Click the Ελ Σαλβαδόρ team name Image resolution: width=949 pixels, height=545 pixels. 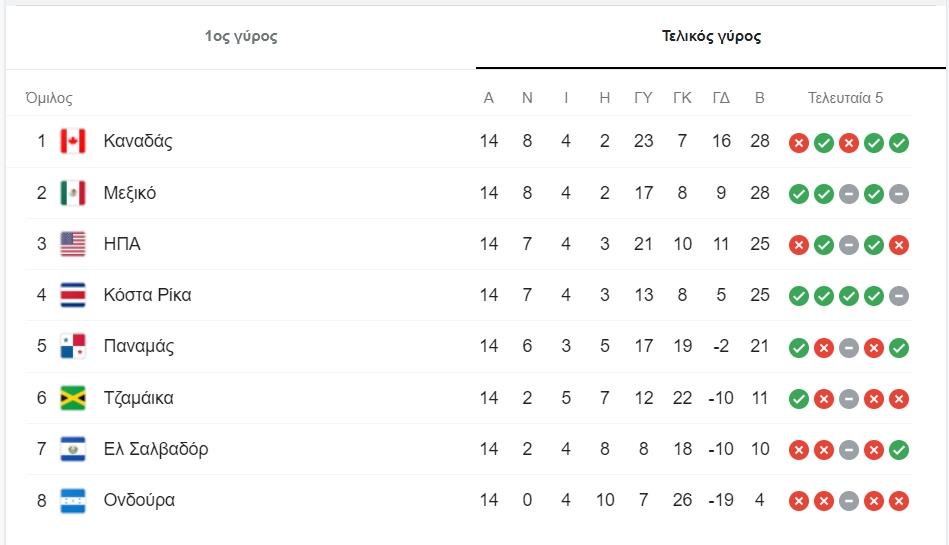pos(156,449)
